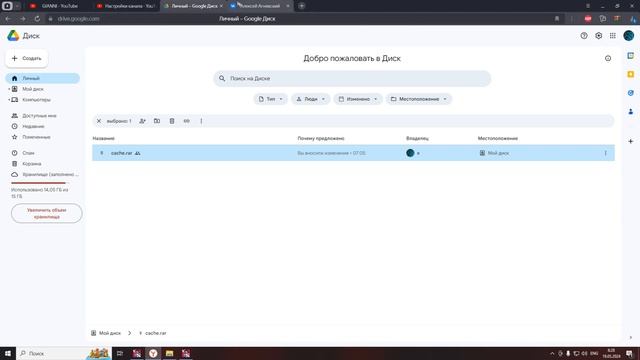Expand the Мой диск tree arrow
Screen dimensions: 640x360
[x=9, y=89]
